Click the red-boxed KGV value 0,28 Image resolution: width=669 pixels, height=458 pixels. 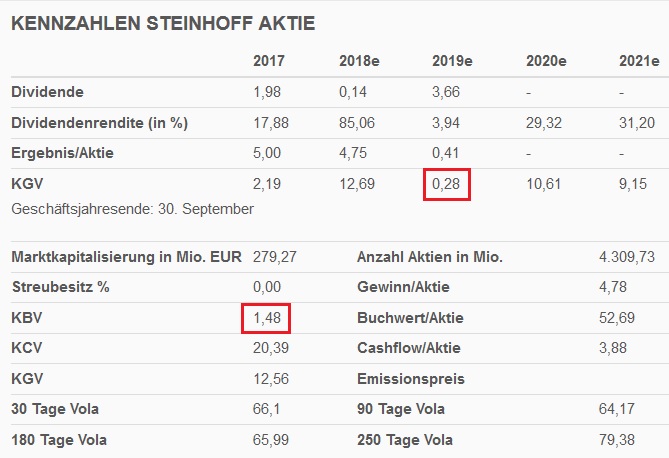(446, 185)
